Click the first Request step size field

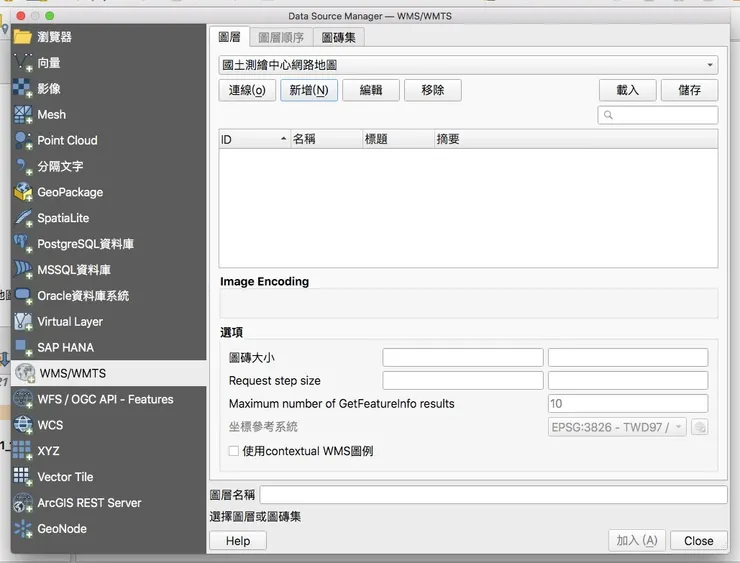[463, 380]
